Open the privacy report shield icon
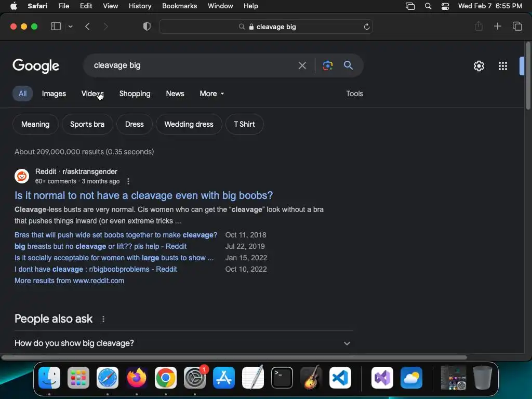This screenshot has width=532, height=399. pos(147,26)
